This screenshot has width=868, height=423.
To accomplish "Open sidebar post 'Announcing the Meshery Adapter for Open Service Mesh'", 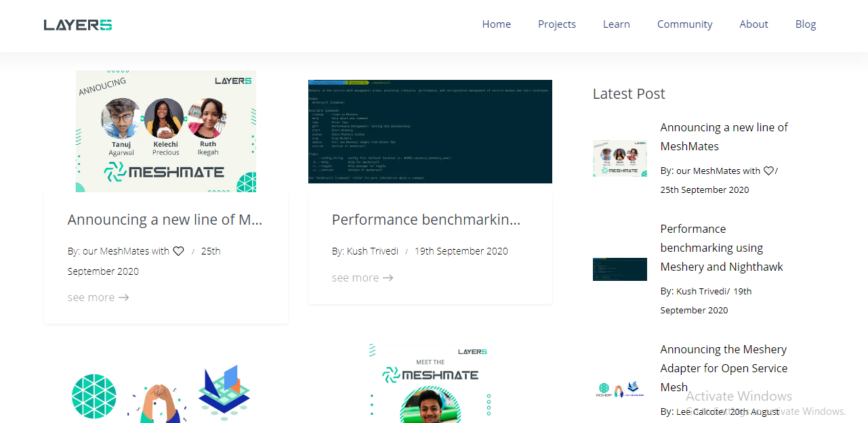I will click(724, 368).
